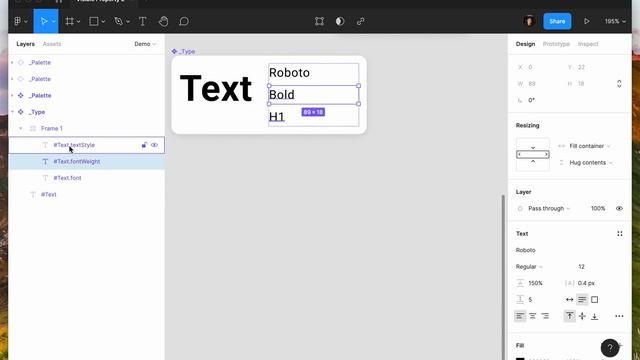Open the Figma main menu icon
This screenshot has height=360, width=640.
(18, 21)
